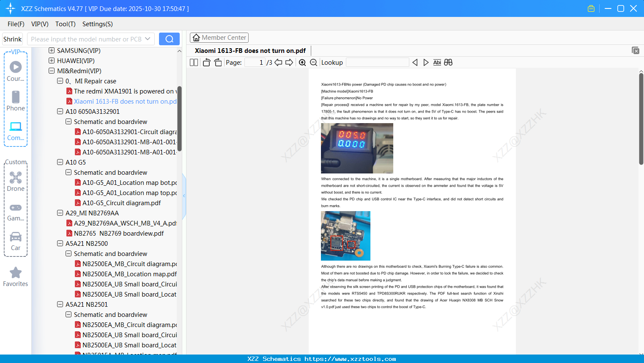
Task: Open the model number search dropdown arrow
Action: point(148,39)
